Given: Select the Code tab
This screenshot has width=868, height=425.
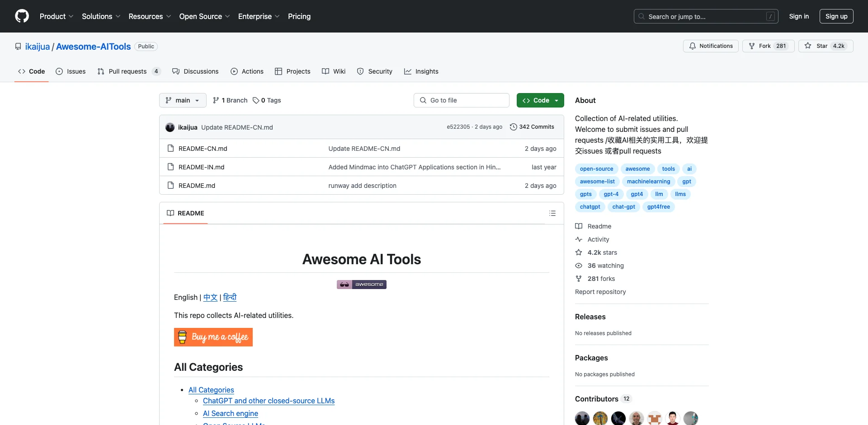Looking at the screenshot, I should 32,71.
